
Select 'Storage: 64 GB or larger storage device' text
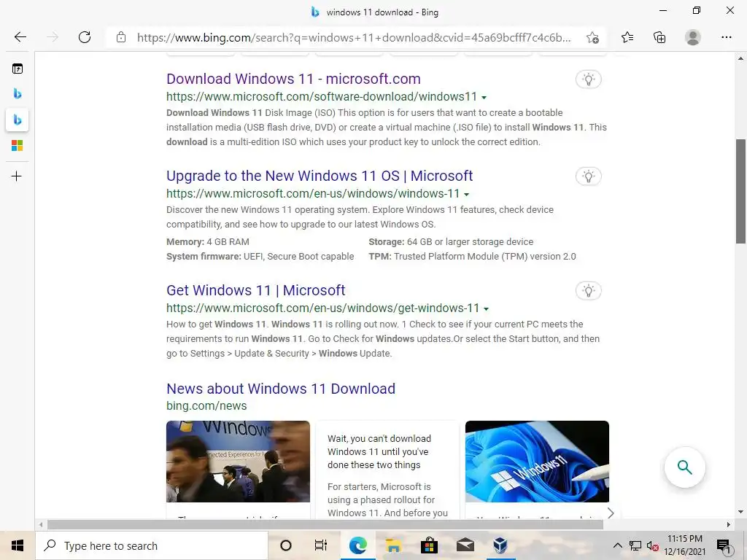451,242
